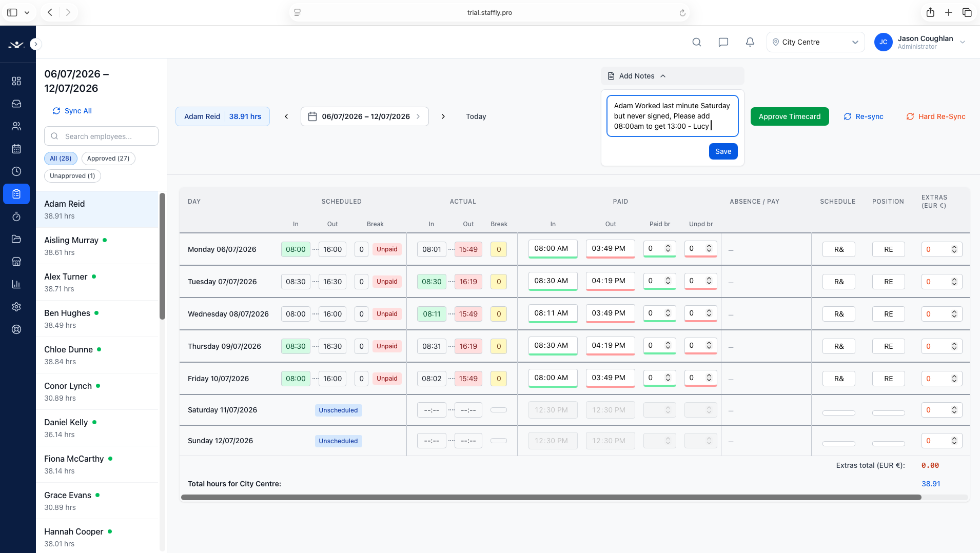This screenshot has height=553, width=980.
Task: Click Approve Timecard button
Action: click(x=790, y=116)
